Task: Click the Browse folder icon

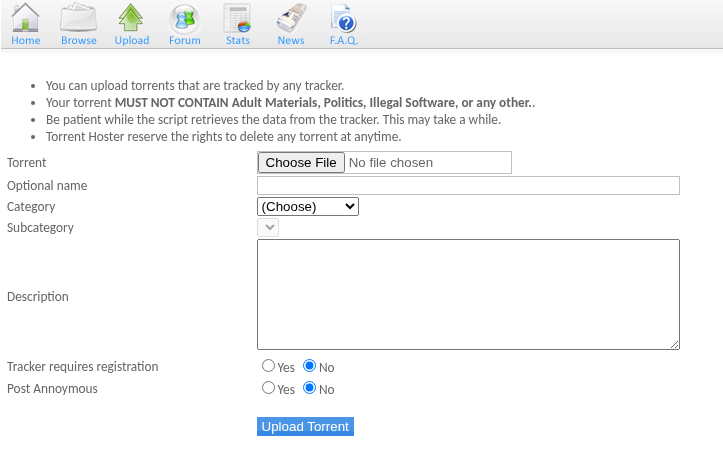Action: tap(78, 18)
